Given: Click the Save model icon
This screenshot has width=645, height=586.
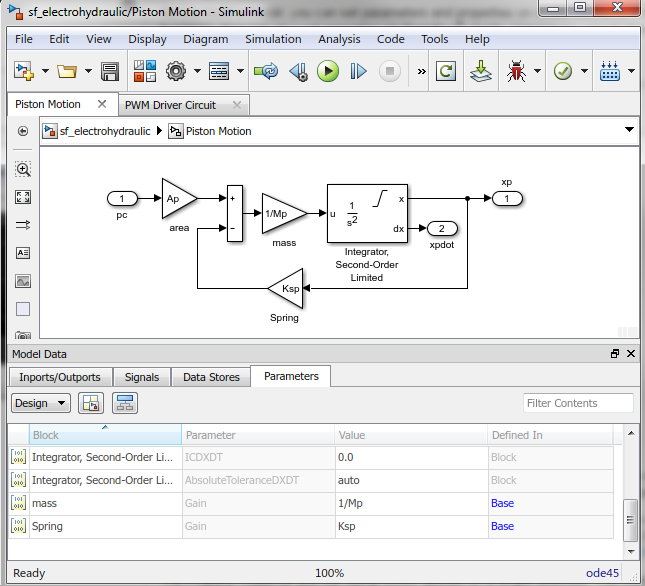Looking at the screenshot, I should click(x=110, y=71).
